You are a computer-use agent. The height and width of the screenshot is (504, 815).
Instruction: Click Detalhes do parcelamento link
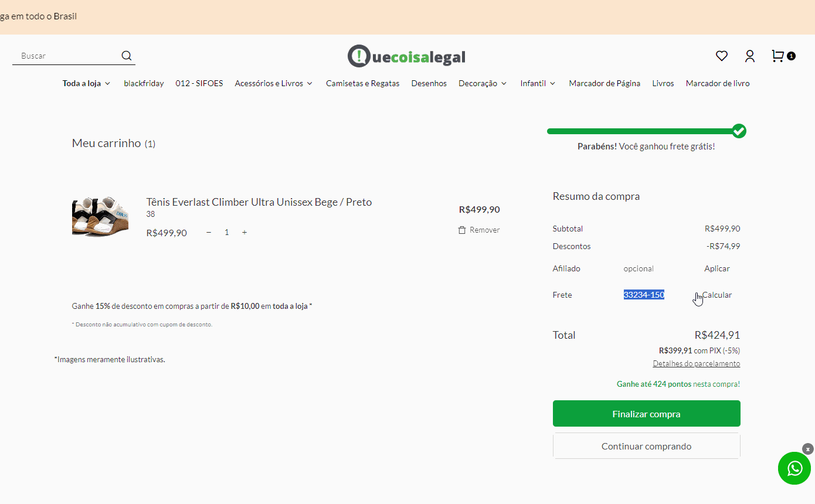(x=696, y=364)
